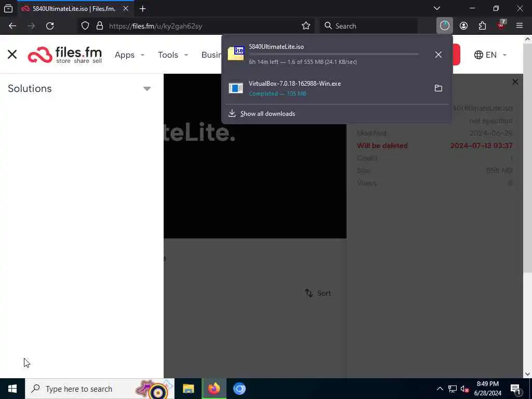Click the files.fm logo
This screenshot has width=532, height=399.
coord(64,55)
